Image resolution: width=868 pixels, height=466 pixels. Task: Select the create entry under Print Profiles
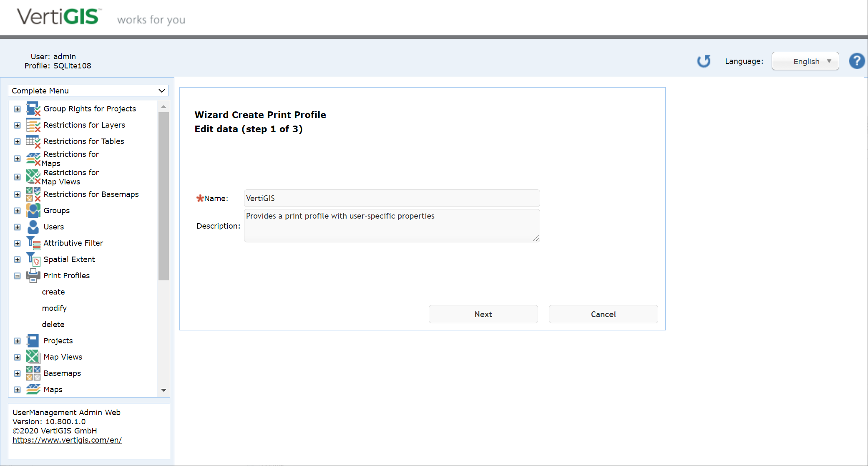click(53, 292)
